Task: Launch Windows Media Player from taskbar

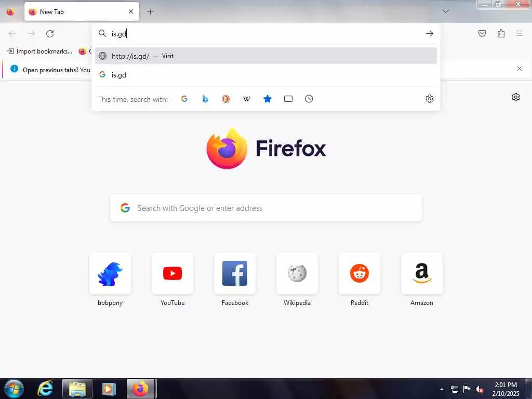Action: tap(109, 389)
